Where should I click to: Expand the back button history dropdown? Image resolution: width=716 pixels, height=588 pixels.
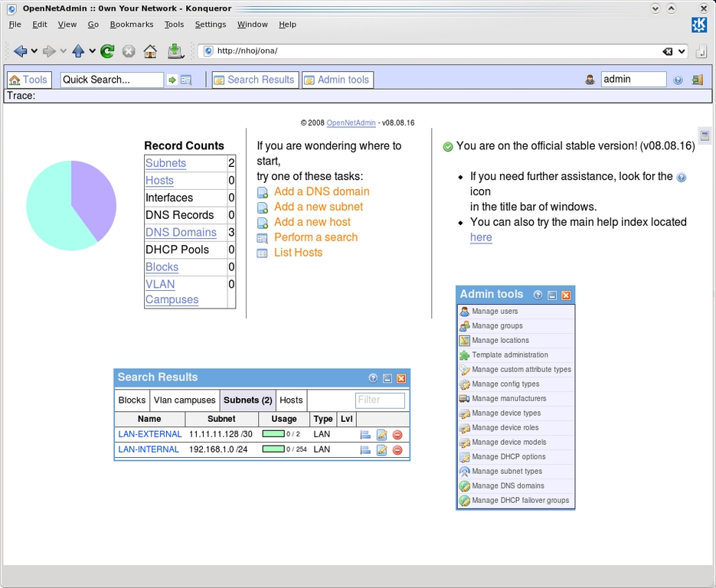point(34,51)
